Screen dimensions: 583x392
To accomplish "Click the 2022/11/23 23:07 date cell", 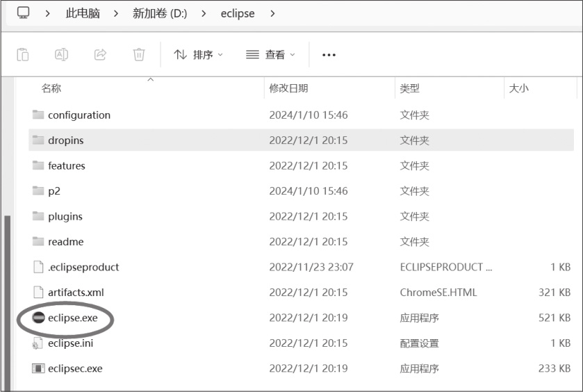I will coord(311,267).
